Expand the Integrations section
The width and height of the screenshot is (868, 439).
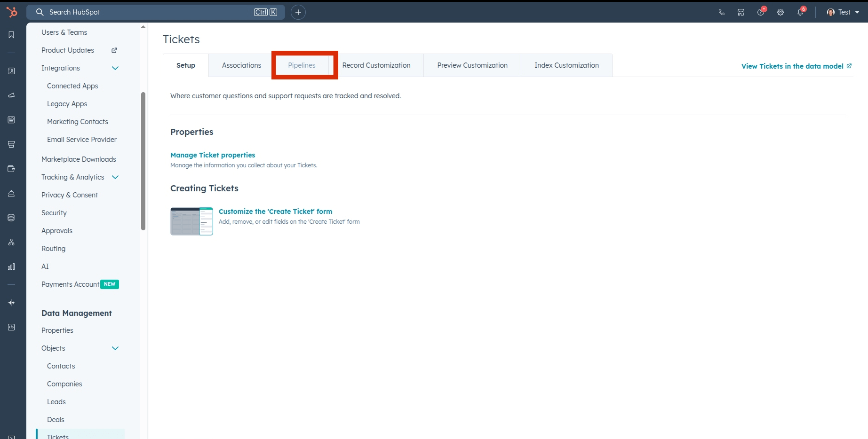[115, 68]
